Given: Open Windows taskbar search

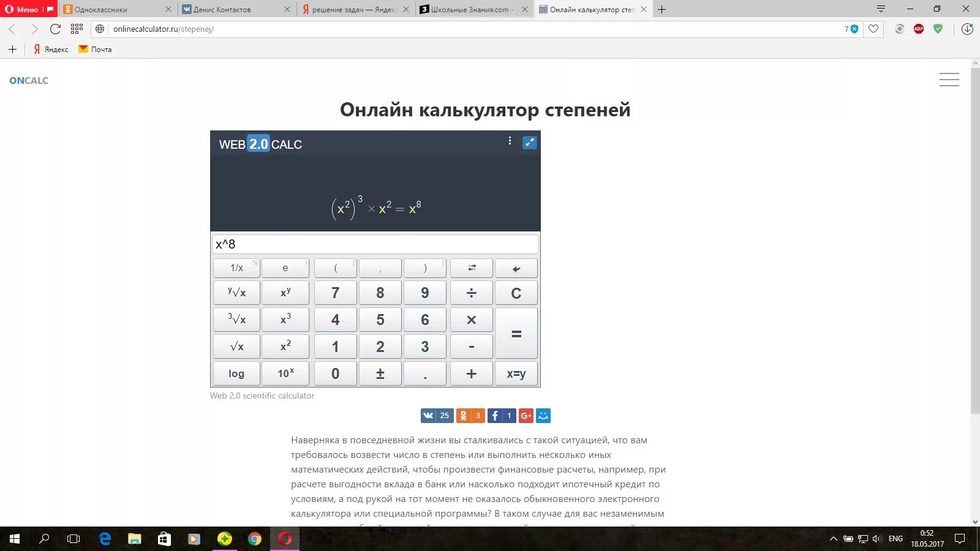Looking at the screenshot, I should (x=44, y=539).
